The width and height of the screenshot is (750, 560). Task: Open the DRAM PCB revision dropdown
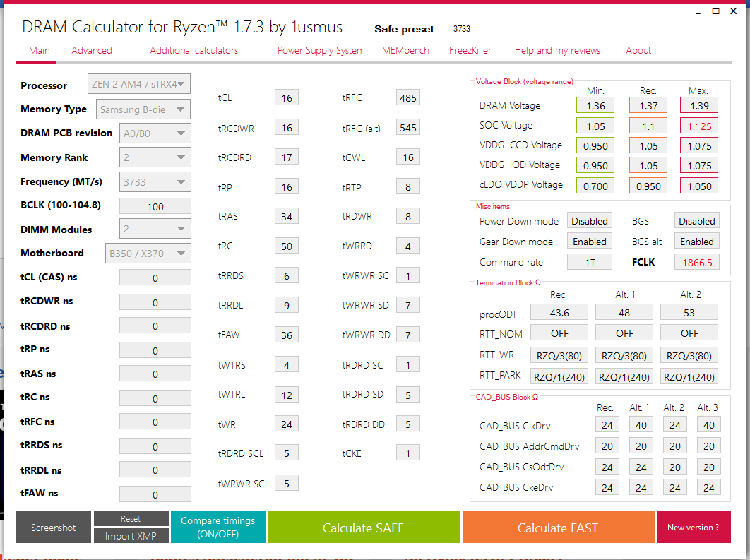click(155, 133)
